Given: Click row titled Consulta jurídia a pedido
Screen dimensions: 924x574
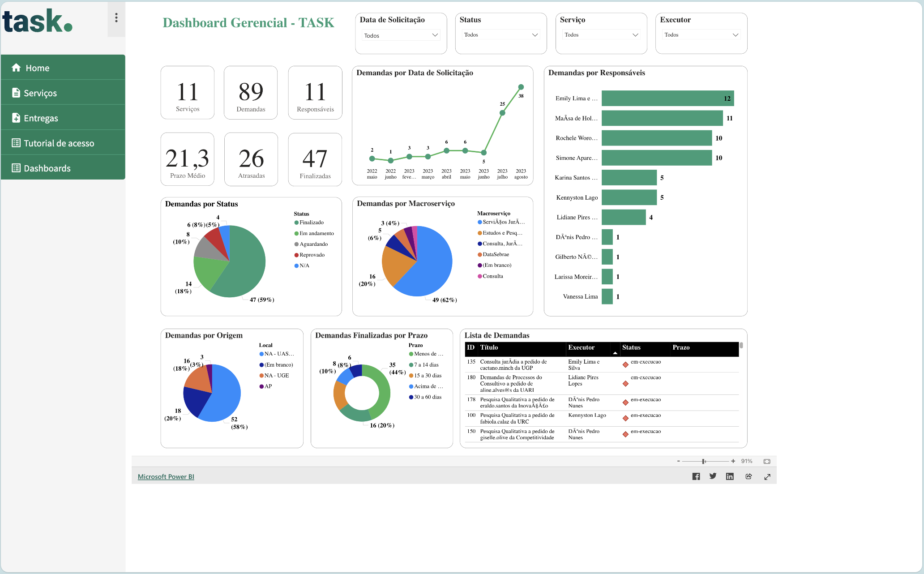Looking at the screenshot, I should 602,364.
